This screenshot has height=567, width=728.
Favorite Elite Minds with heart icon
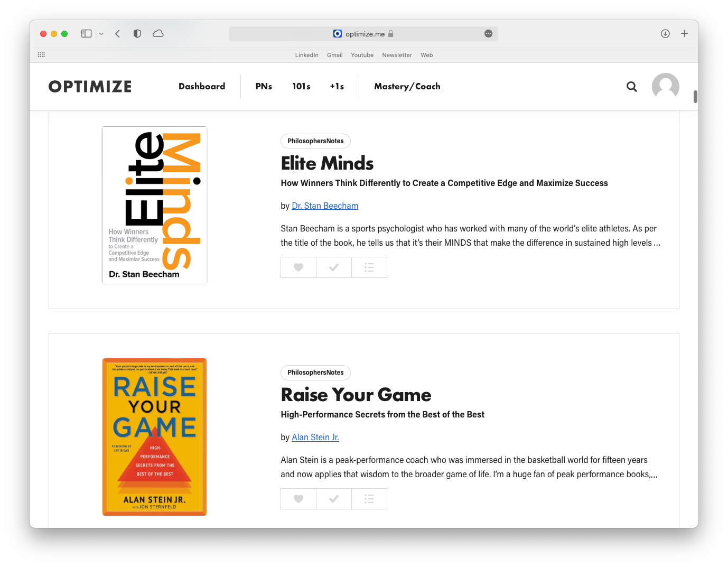tap(298, 267)
